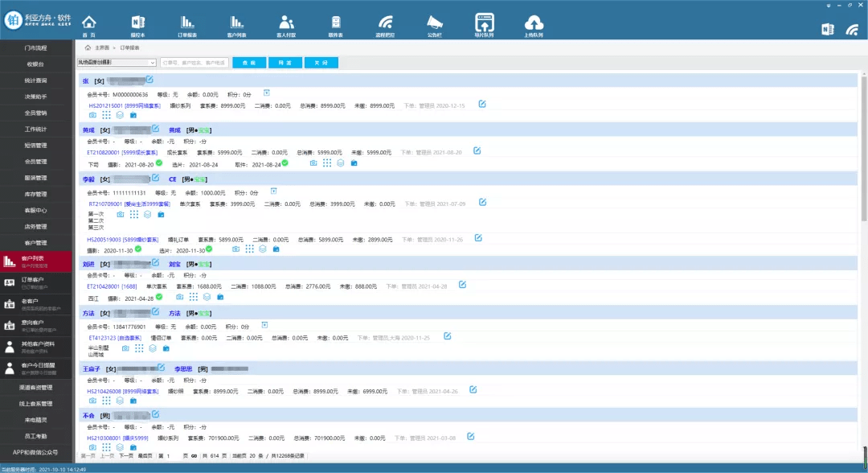868x473 pixels.
Task: Click grid icon beside 半山别墅 under ET4123123
Action: (139, 348)
